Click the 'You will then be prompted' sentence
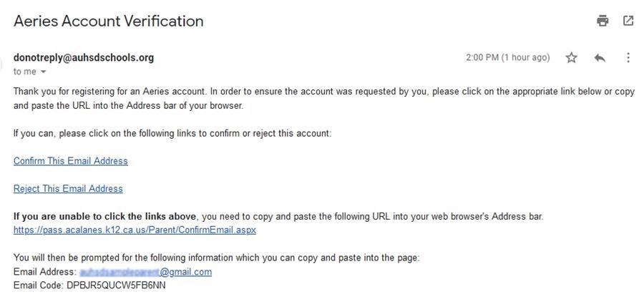Image resolution: width=644 pixels, height=307 pixels. point(217,258)
